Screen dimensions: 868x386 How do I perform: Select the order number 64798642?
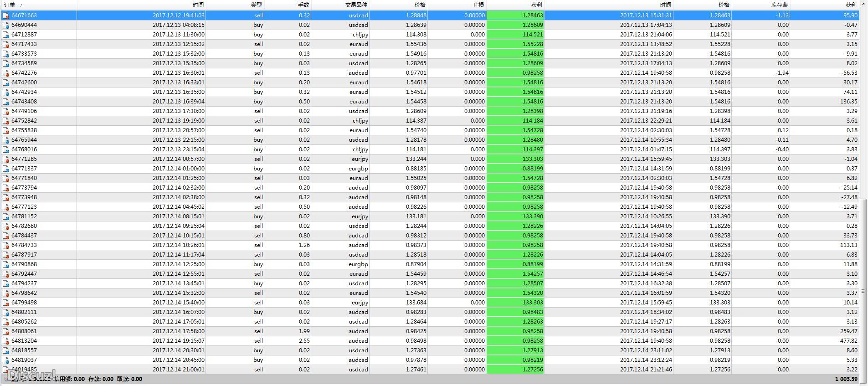(x=24, y=293)
